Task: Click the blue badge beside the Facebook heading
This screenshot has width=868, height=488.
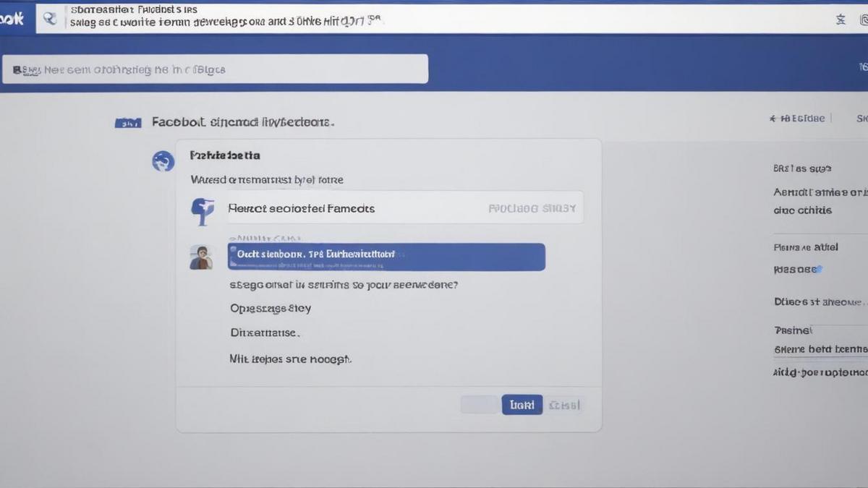Action: pos(128,122)
